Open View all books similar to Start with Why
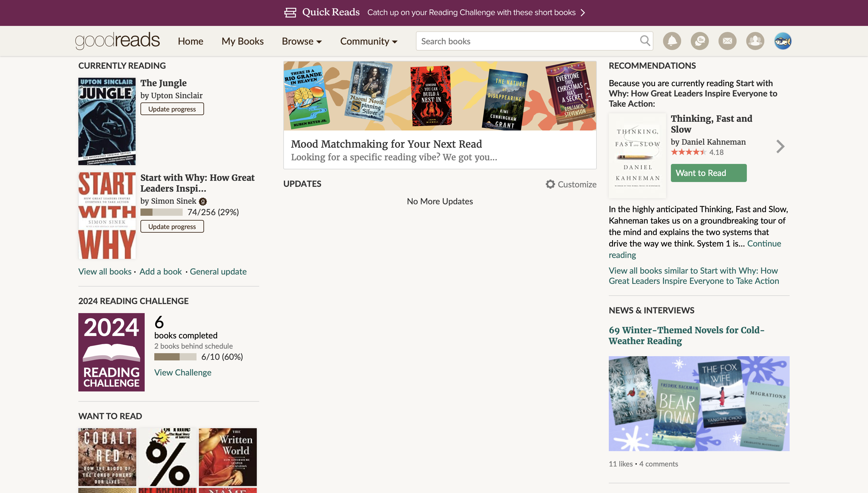 (x=694, y=276)
